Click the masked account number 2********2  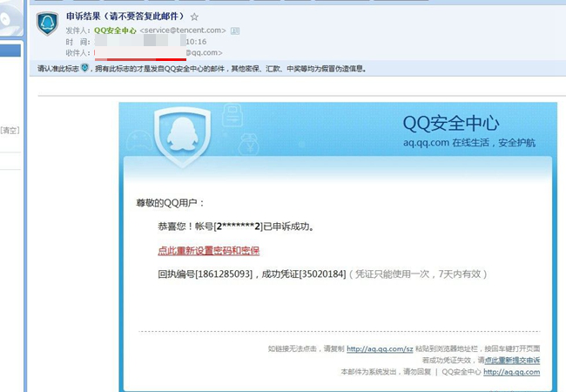click(x=239, y=226)
